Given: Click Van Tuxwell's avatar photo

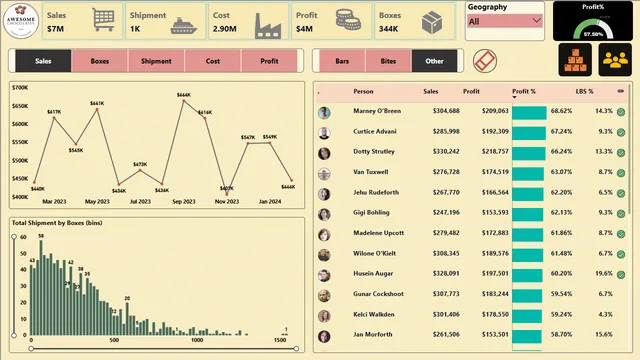Looking at the screenshot, I should (324, 174).
